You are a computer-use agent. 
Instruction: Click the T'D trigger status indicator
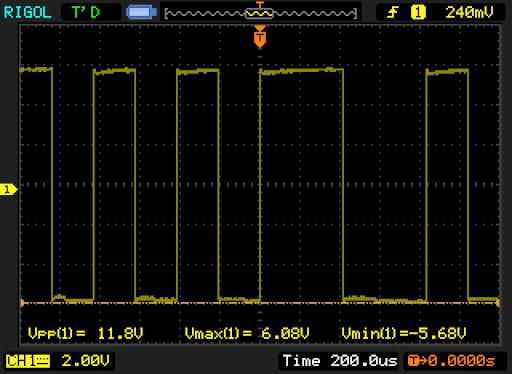coord(86,12)
